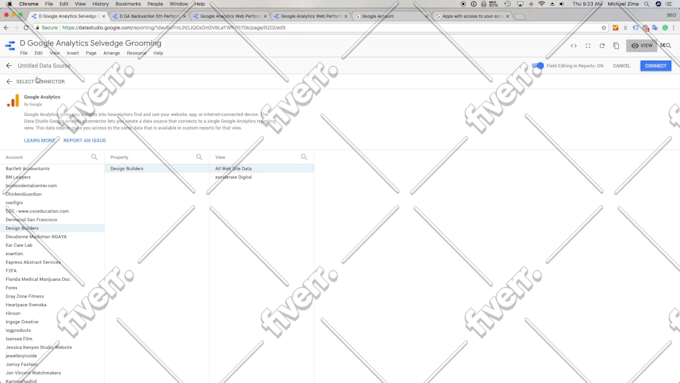Select the Design Builders account
Screen dimensions: 680x383
tap(52, 228)
